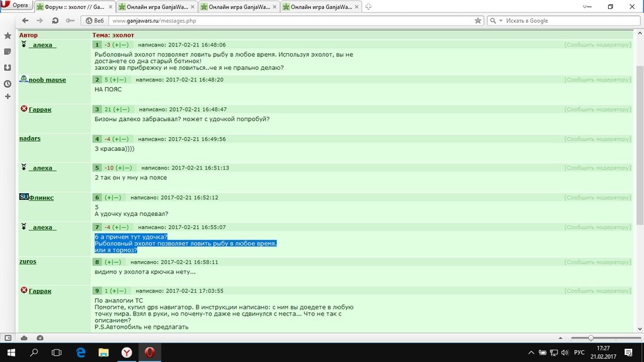
Task: Open profile of Флинкс
Action: pos(41,198)
